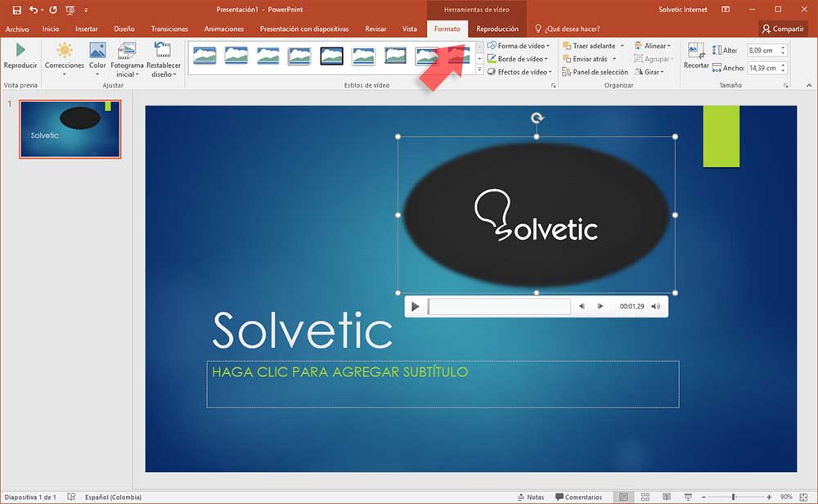Undo the last action
Screen dimensions: 818x504
coord(34,9)
